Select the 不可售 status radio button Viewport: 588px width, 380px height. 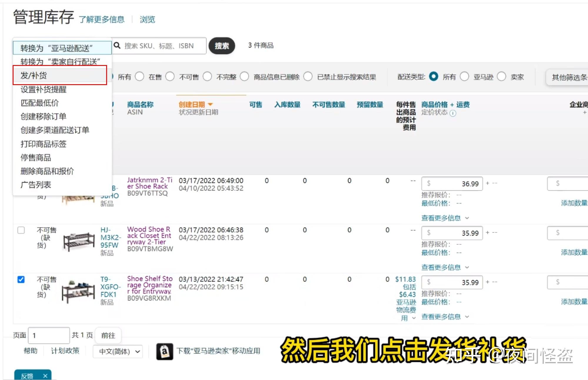point(170,77)
